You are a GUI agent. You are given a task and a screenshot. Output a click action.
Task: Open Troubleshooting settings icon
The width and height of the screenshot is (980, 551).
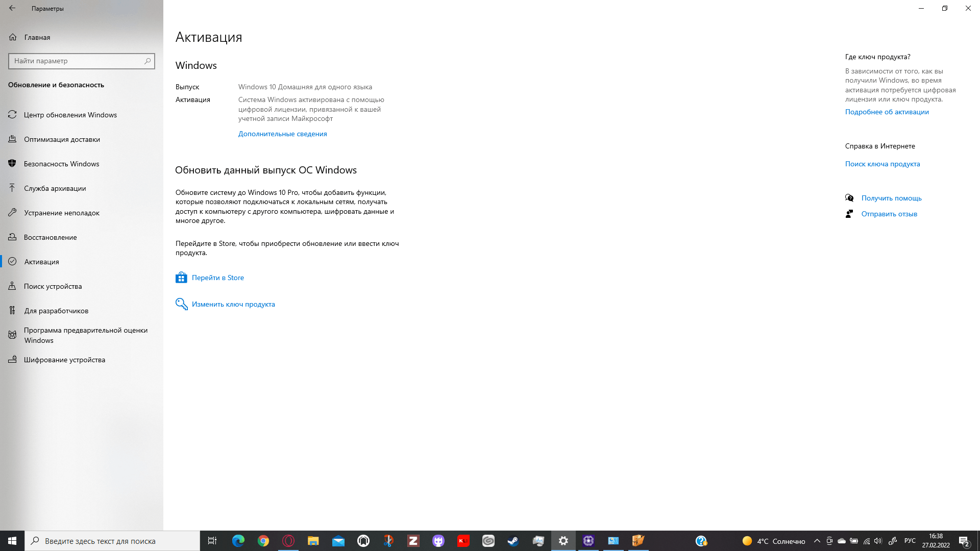click(x=12, y=213)
